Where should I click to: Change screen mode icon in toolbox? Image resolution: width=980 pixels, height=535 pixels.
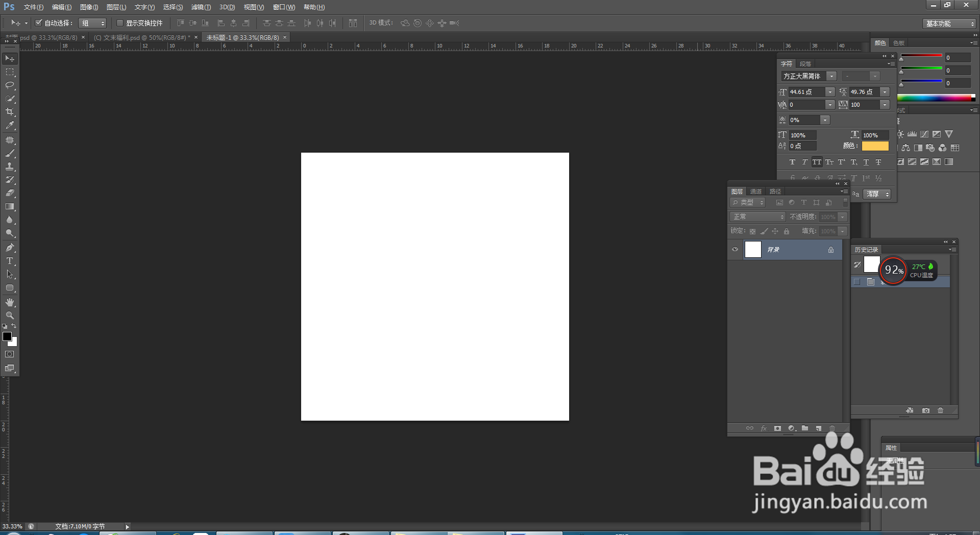(x=10, y=368)
